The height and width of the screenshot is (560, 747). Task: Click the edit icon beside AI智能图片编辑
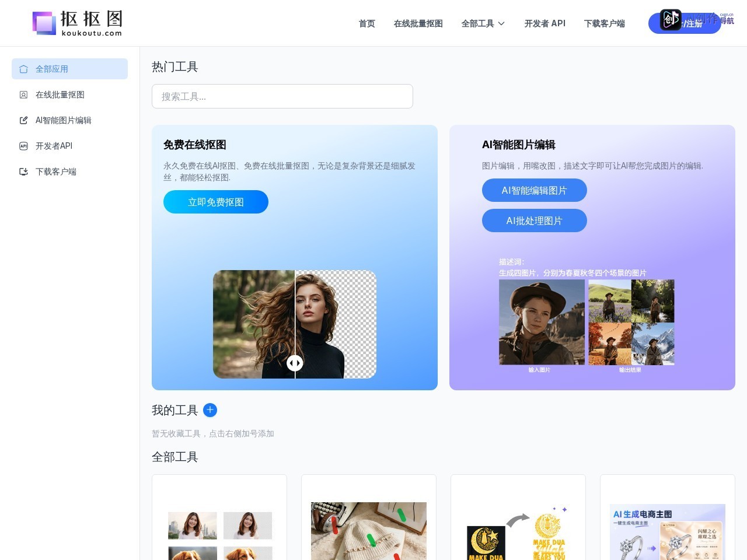pos(23,120)
